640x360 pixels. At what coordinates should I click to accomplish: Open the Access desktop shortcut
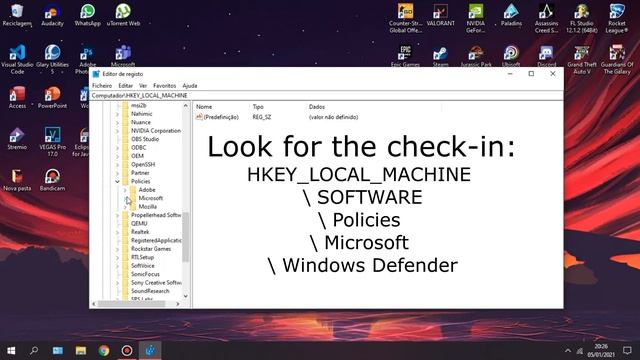17,97
